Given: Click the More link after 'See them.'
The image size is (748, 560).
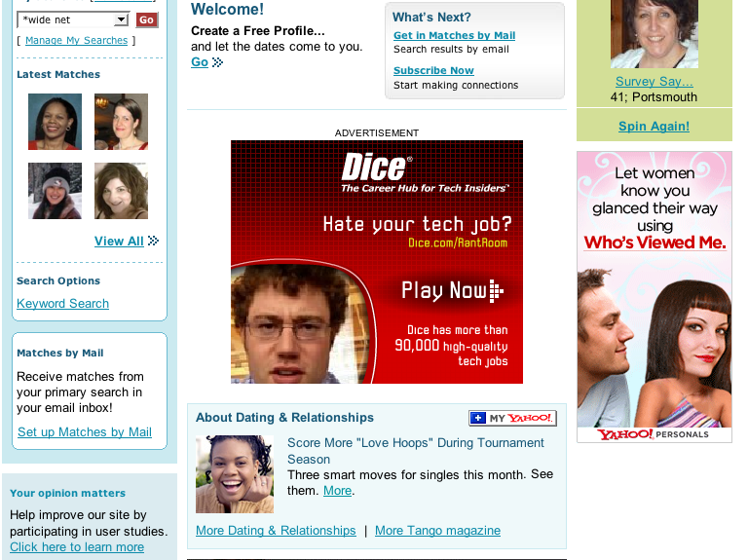Looking at the screenshot, I should point(337,490).
